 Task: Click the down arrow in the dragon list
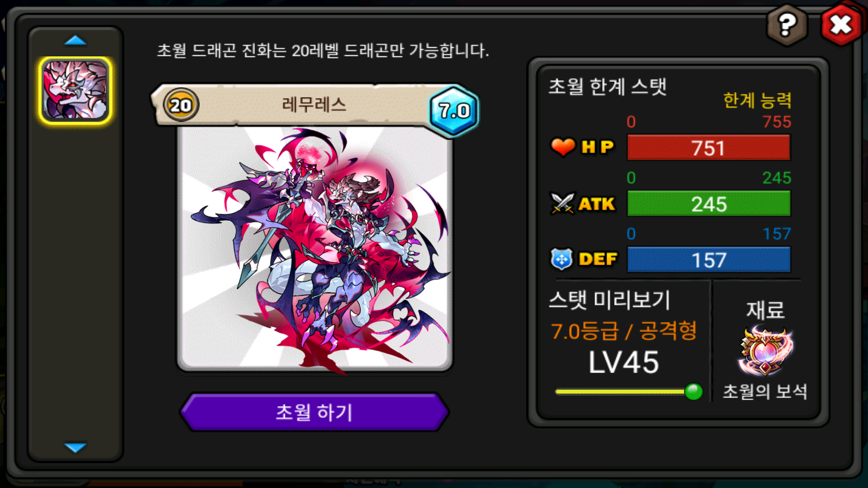75,447
